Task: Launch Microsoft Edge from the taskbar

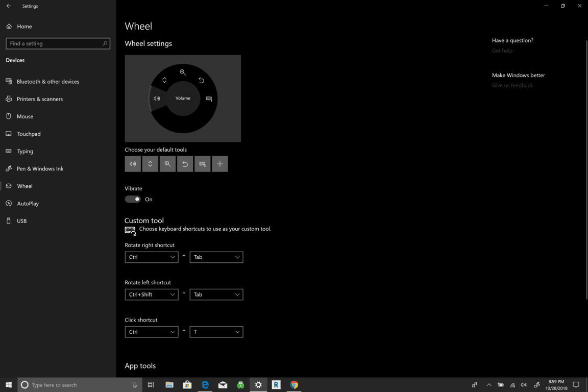Action: [205, 385]
